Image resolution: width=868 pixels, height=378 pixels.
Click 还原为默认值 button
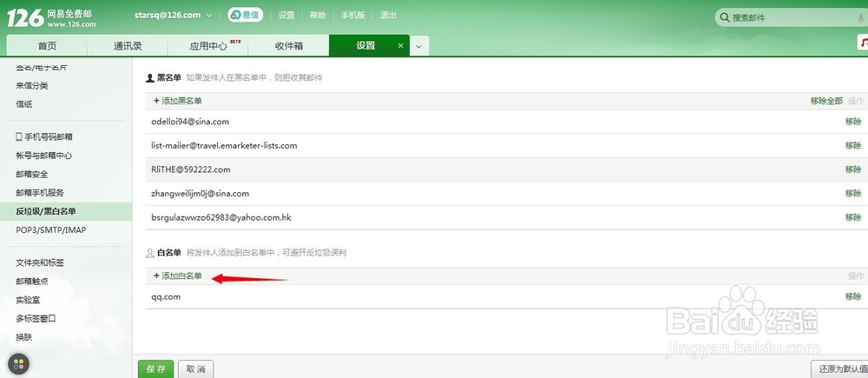click(839, 369)
